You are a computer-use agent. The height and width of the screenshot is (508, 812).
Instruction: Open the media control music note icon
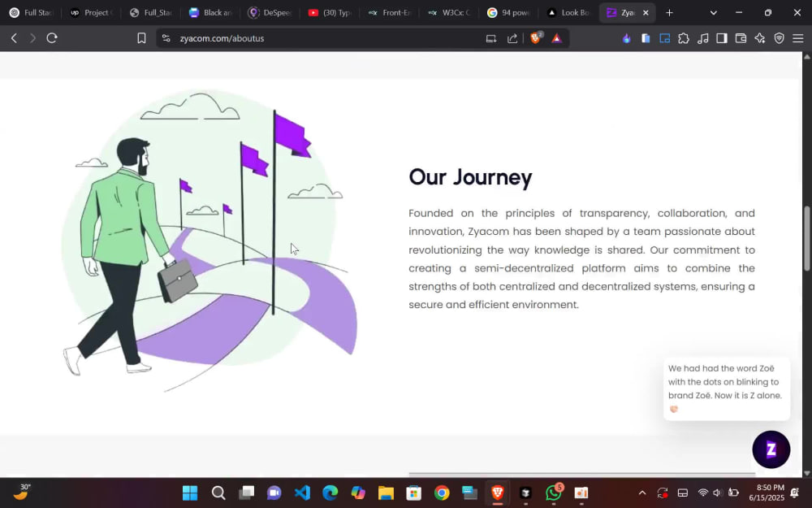pos(702,38)
